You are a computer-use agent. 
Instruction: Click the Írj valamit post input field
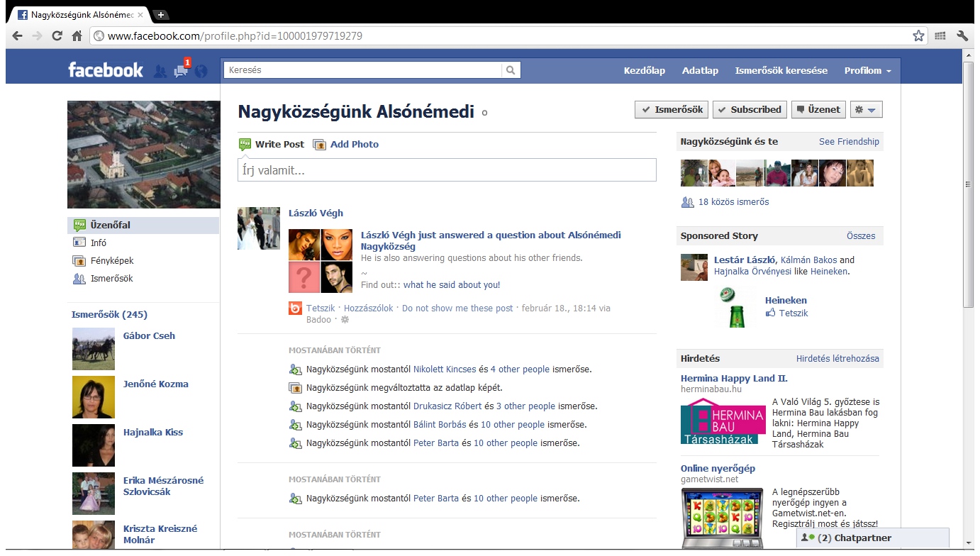(x=447, y=170)
